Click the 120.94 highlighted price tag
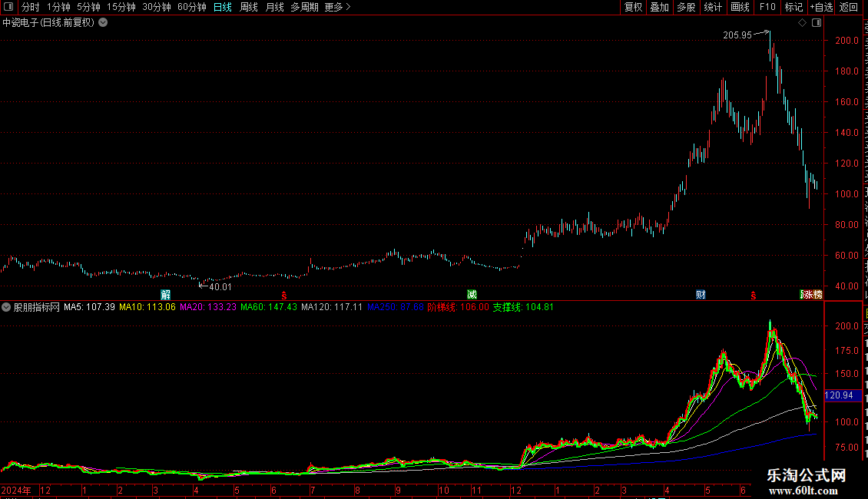This screenshot has width=868, height=499. [843, 395]
